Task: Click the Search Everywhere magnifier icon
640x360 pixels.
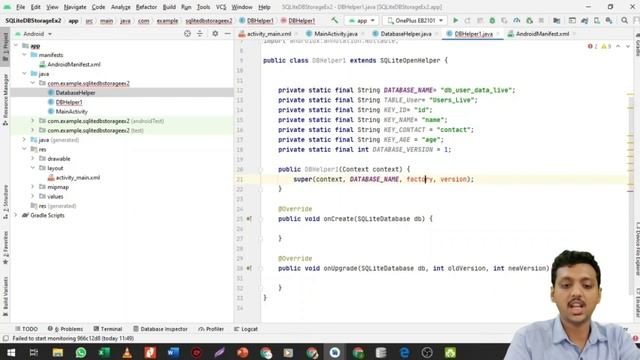Action: (x=624, y=20)
